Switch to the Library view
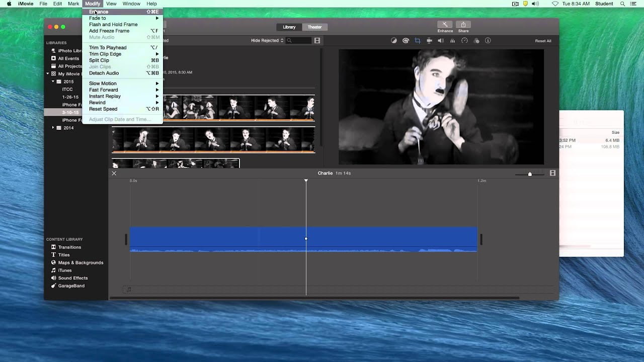644x362 pixels. pyautogui.click(x=289, y=27)
